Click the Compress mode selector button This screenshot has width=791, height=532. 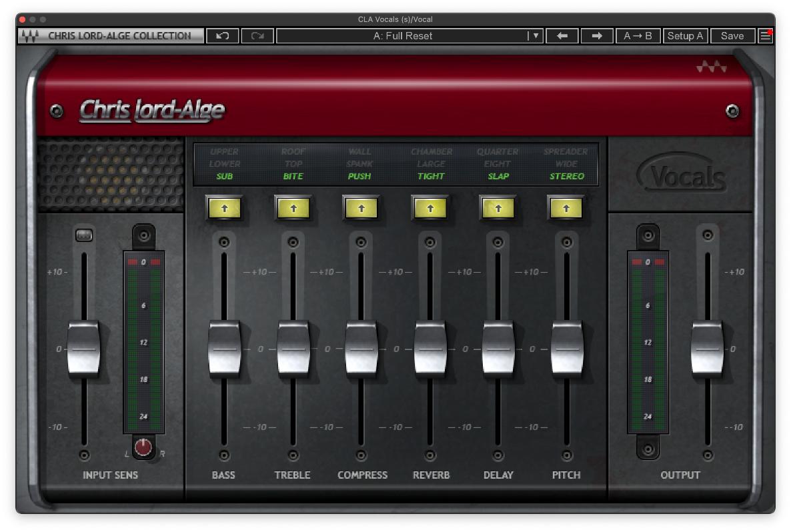coord(361,208)
